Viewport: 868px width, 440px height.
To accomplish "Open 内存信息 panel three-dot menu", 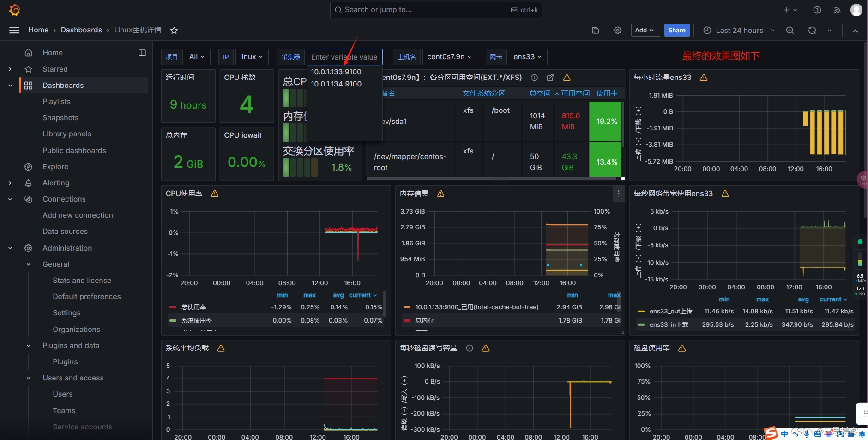I will [x=619, y=194].
